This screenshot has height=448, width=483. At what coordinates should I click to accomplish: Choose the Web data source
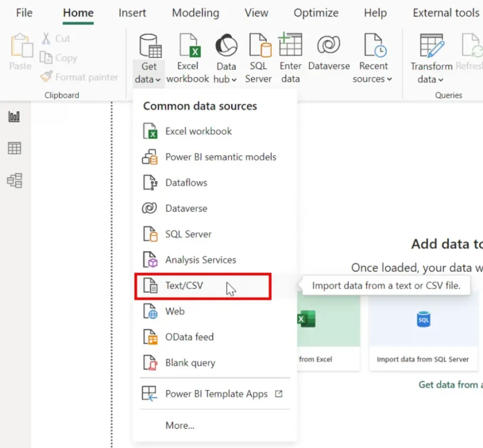pos(215,312)
